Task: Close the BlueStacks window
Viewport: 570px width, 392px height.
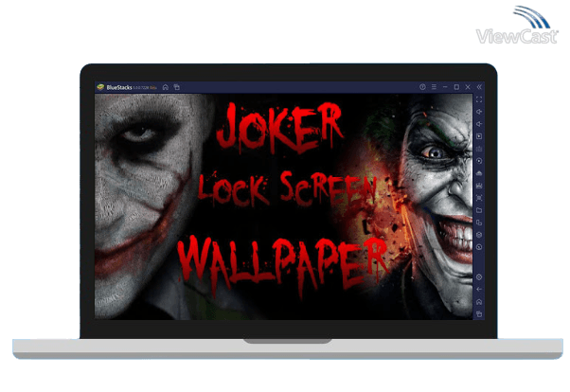Action: pyautogui.click(x=468, y=87)
